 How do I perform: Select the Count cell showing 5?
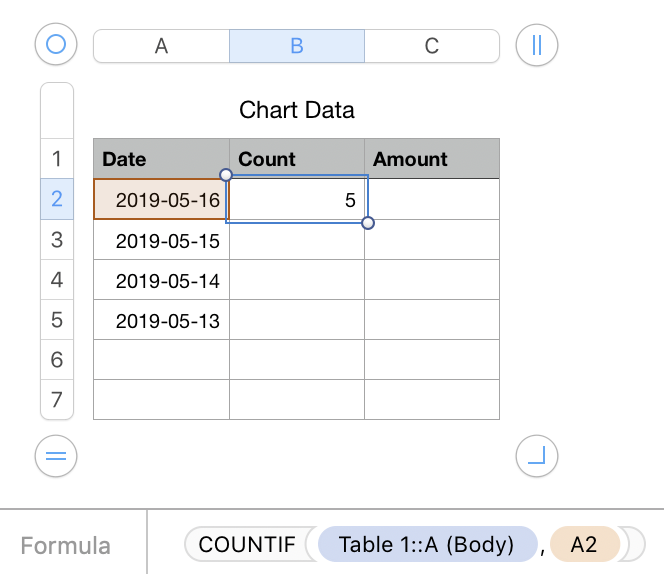coord(296,199)
